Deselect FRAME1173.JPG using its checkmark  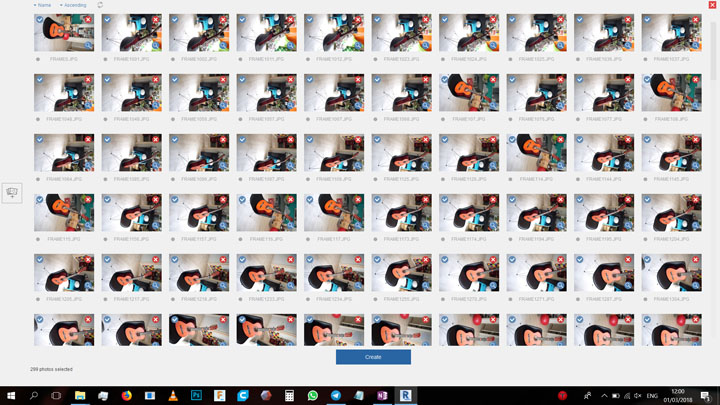(x=377, y=200)
